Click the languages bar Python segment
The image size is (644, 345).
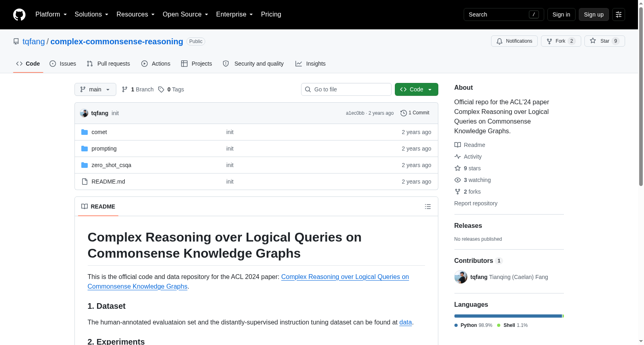pyautogui.click(x=508, y=316)
